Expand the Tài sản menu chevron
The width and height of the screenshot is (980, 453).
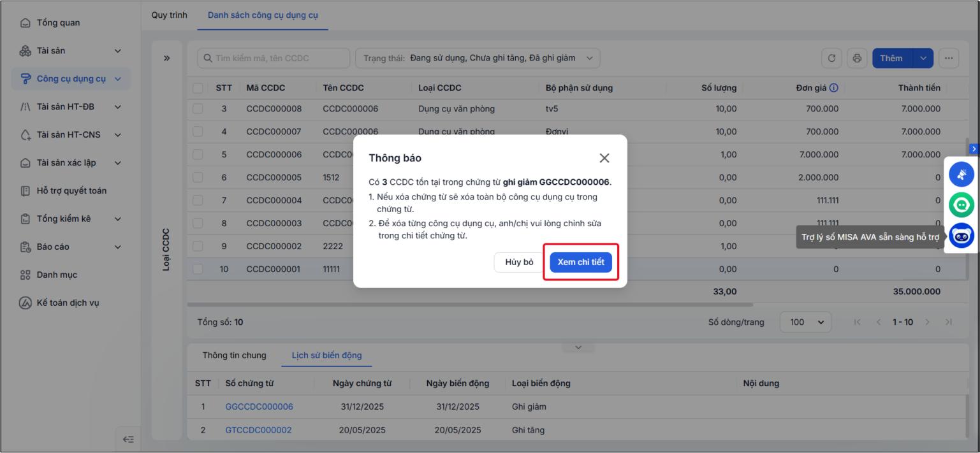pyautogui.click(x=117, y=51)
